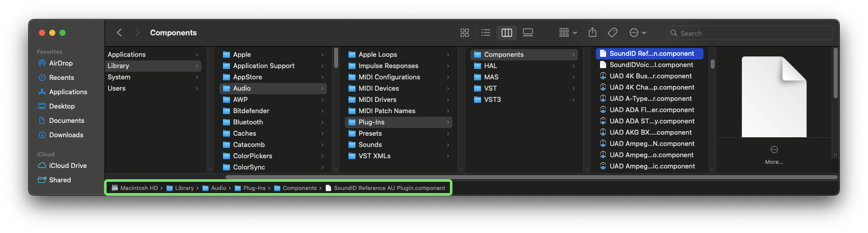Select the Audio folder in the column list

pos(273,88)
